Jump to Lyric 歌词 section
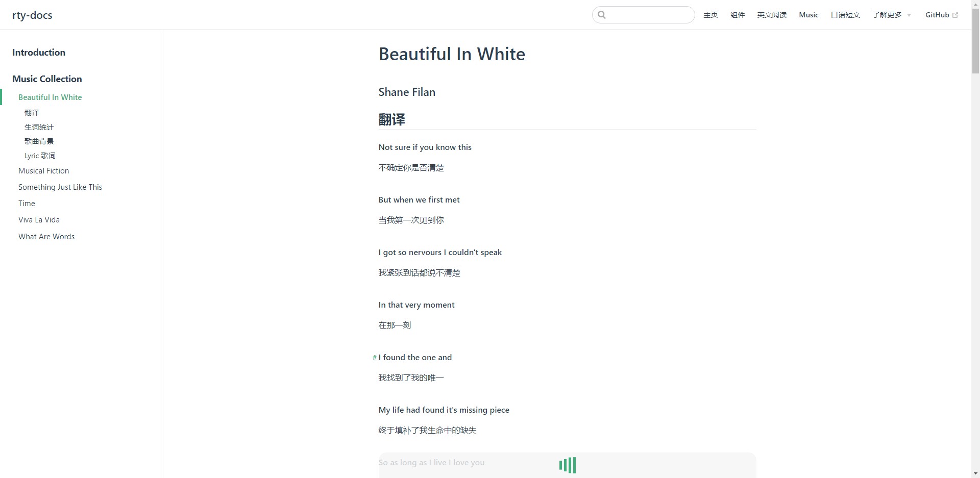 pos(40,156)
